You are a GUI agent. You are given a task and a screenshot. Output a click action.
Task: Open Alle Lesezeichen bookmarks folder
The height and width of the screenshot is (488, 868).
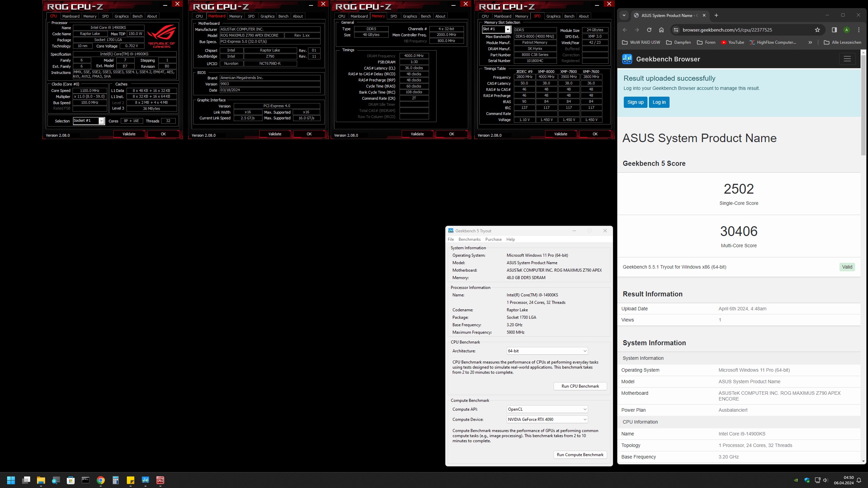point(842,42)
